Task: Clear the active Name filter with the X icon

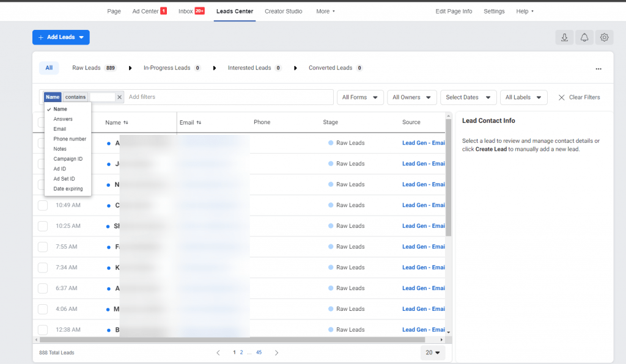Action: click(x=120, y=96)
